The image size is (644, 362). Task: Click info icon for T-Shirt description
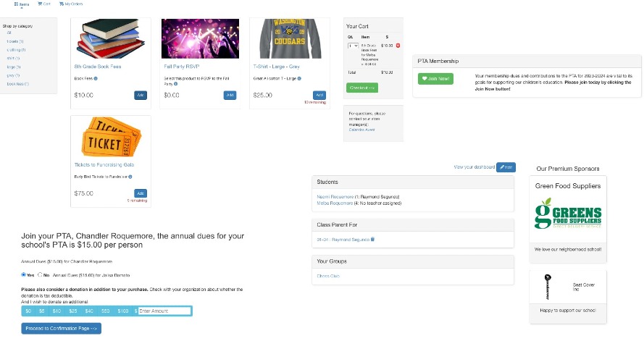(x=298, y=78)
